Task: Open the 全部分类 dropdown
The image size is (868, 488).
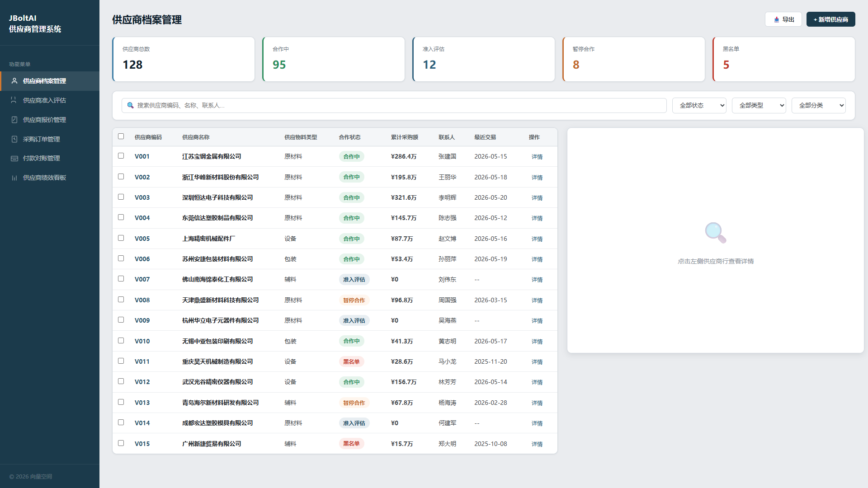Action: tap(818, 105)
